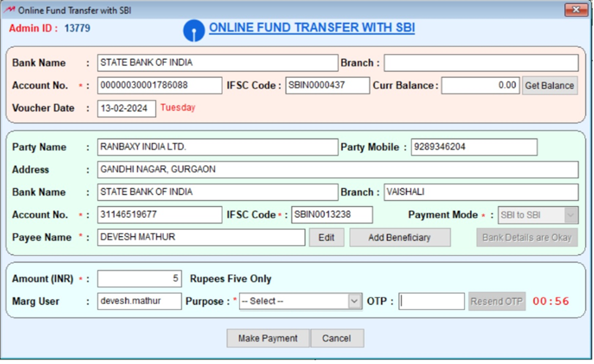594x364 pixels.
Task: Click the Marg User field with devesh.mathur
Action: pyautogui.click(x=139, y=301)
